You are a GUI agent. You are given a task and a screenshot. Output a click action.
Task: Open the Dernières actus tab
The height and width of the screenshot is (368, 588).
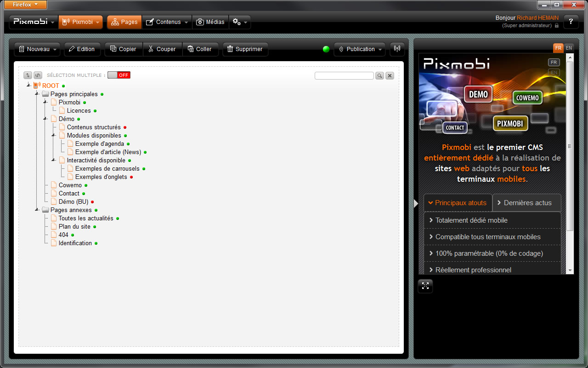526,202
